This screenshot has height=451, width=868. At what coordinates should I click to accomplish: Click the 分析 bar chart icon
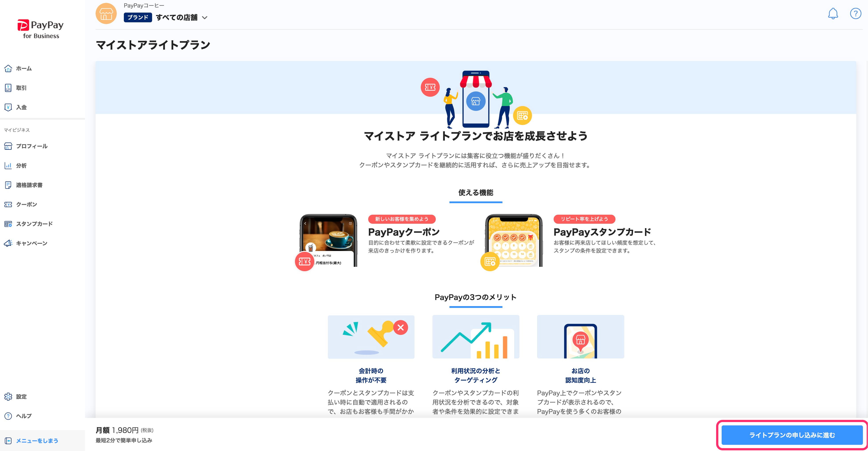click(8, 165)
